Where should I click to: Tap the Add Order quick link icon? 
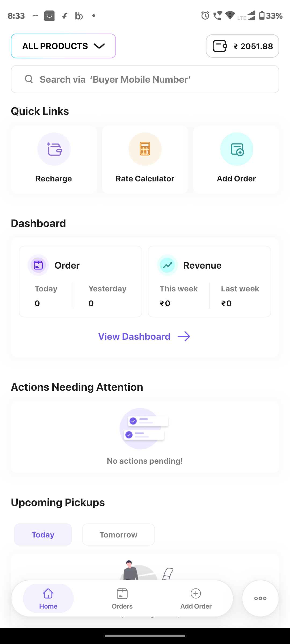(237, 149)
